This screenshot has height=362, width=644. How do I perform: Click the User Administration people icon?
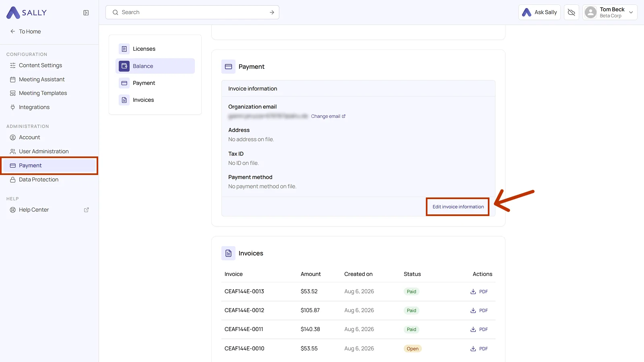[13, 152]
